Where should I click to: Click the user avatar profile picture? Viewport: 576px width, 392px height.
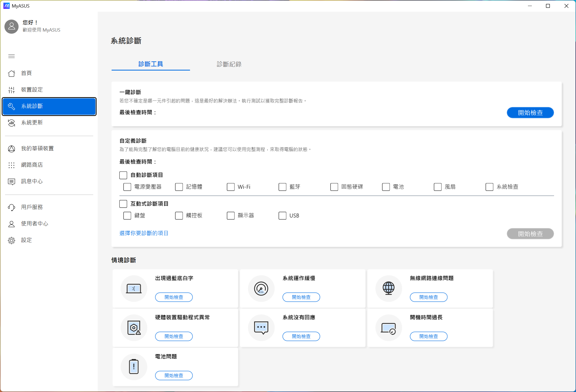[x=11, y=26]
